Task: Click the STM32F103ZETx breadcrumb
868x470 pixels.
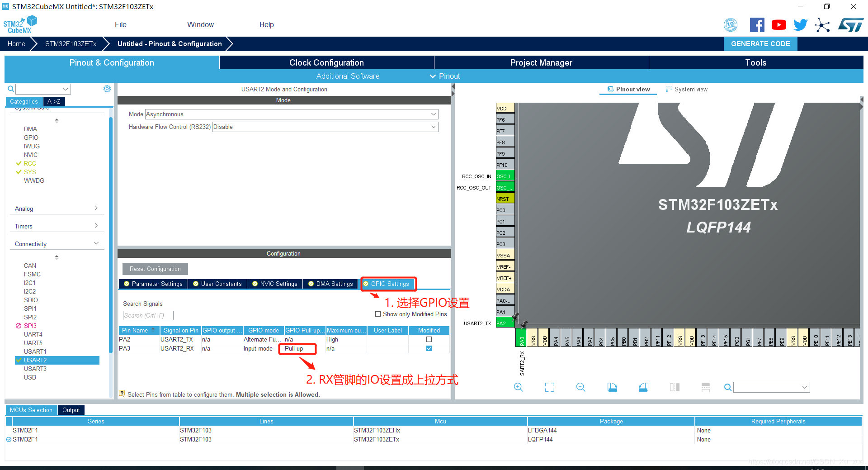Action: [x=71, y=44]
